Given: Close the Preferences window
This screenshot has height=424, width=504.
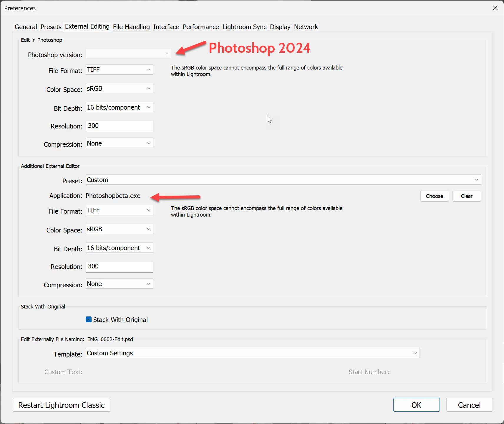Looking at the screenshot, I should tap(495, 8).
